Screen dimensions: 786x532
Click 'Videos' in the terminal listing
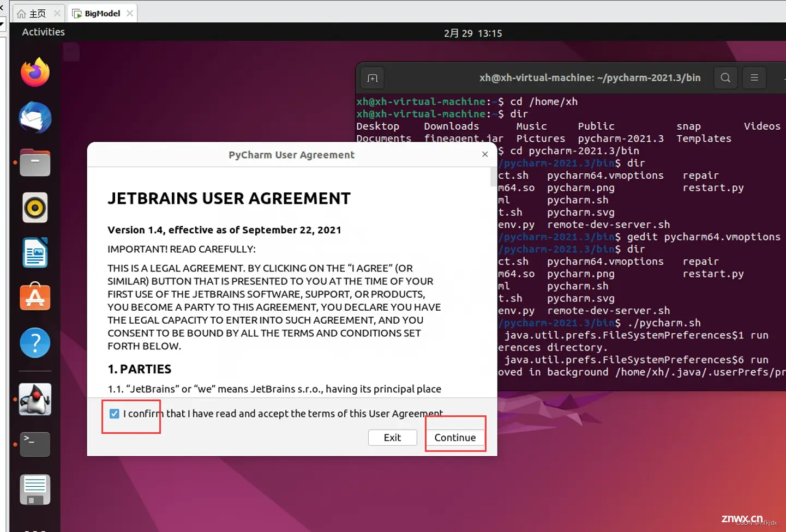point(762,126)
